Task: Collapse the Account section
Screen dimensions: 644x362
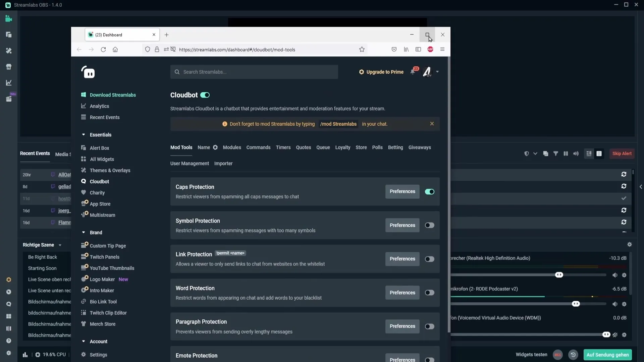Action: coord(84,341)
